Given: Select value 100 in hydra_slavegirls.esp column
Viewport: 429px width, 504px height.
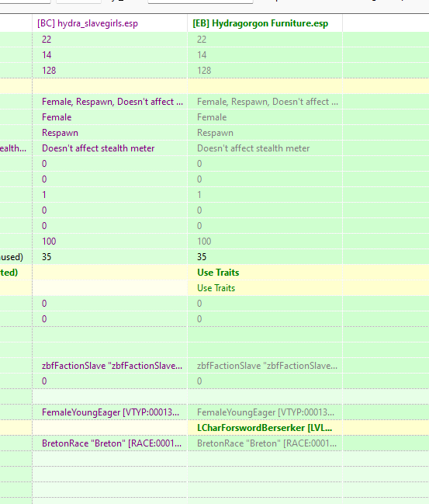Looking at the screenshot, I should pyautogui.click(x=49, y=242).
